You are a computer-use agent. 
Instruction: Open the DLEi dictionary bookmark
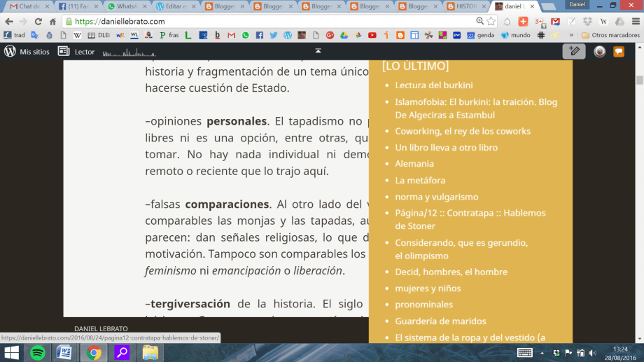[99, 35]
